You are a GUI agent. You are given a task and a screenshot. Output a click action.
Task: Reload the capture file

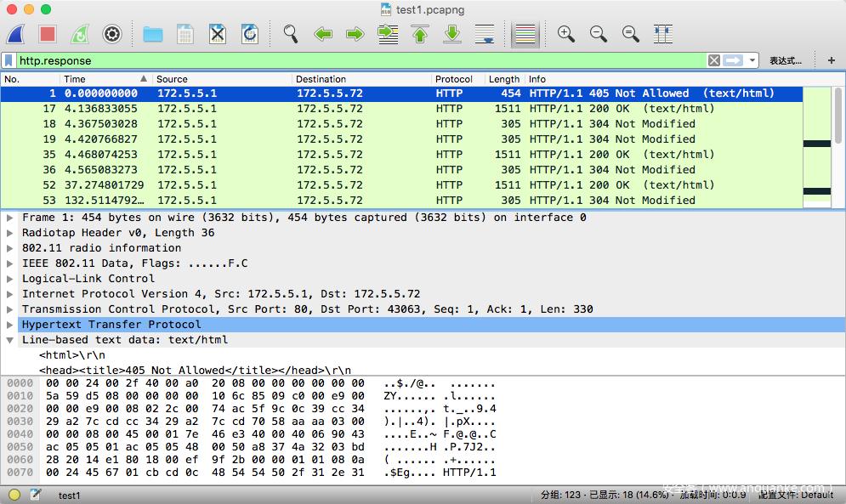pos(250,34)
